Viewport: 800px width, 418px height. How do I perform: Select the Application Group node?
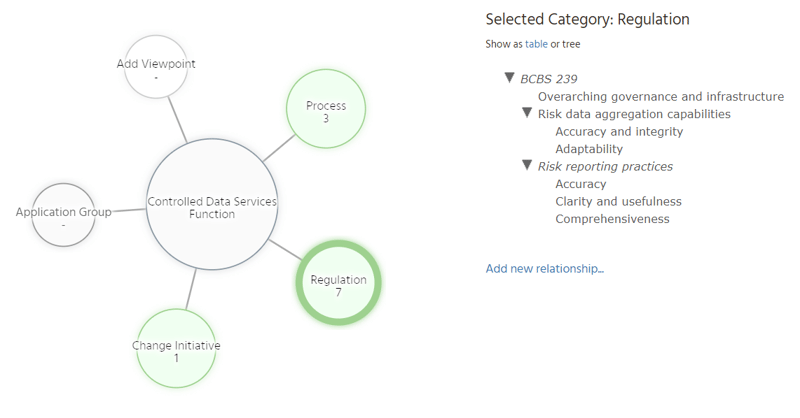tap(63, 217)
